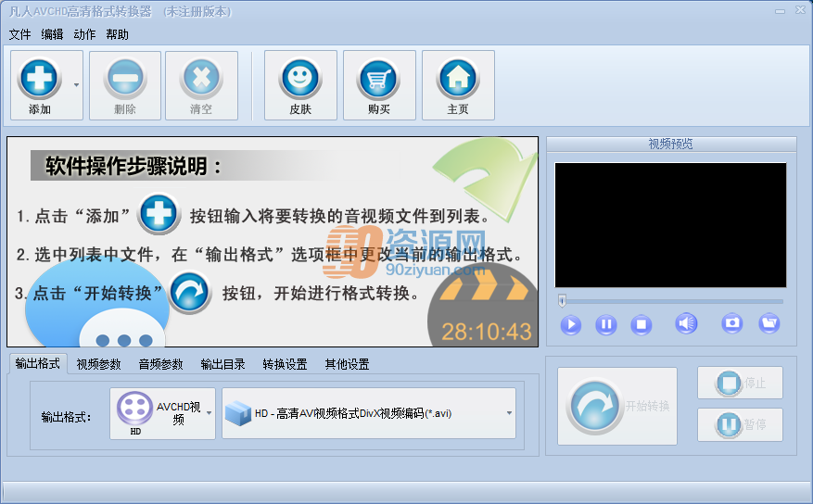This screenshot has width=813, height=504.
Task: Open the 编辑 menu
Action: [x=52, y=34]
